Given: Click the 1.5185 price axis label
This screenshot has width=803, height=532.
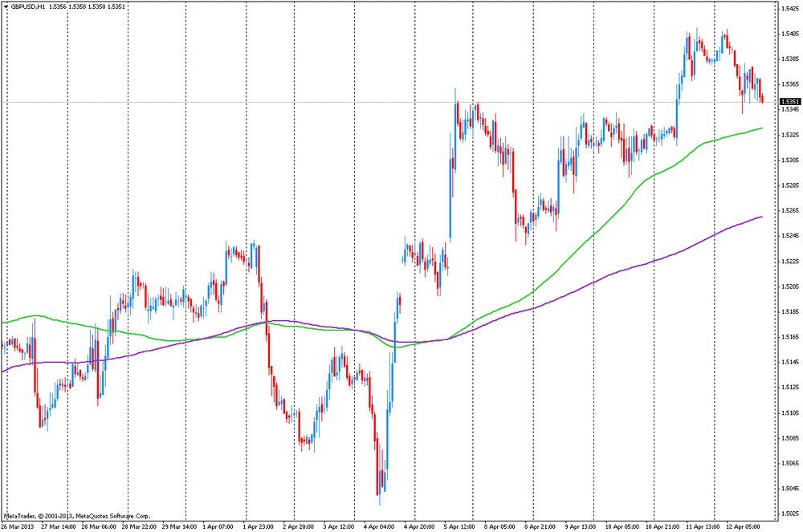Looking at the screenshot, I should pos(791,311).
